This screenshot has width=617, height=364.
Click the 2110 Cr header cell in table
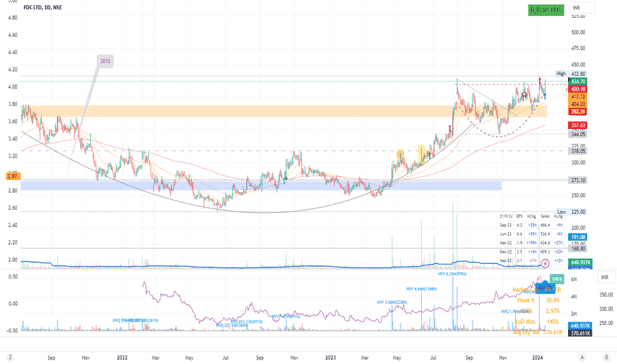pyautogui.click(x=506, y=216)
